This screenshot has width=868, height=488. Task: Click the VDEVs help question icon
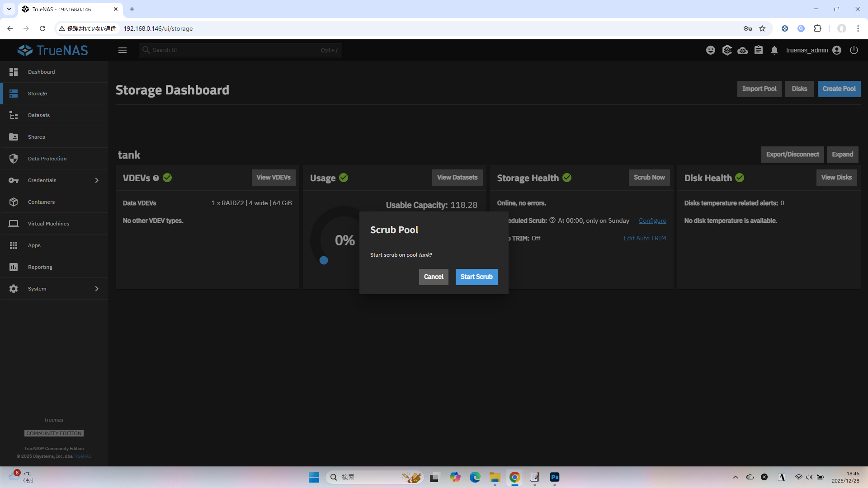[x=156, y=178]
